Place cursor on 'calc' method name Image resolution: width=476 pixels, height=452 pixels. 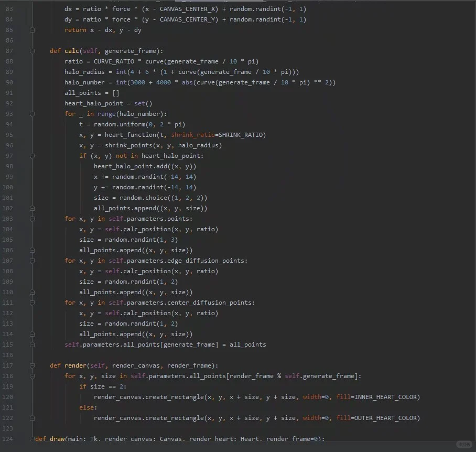[x=72, y=51]
